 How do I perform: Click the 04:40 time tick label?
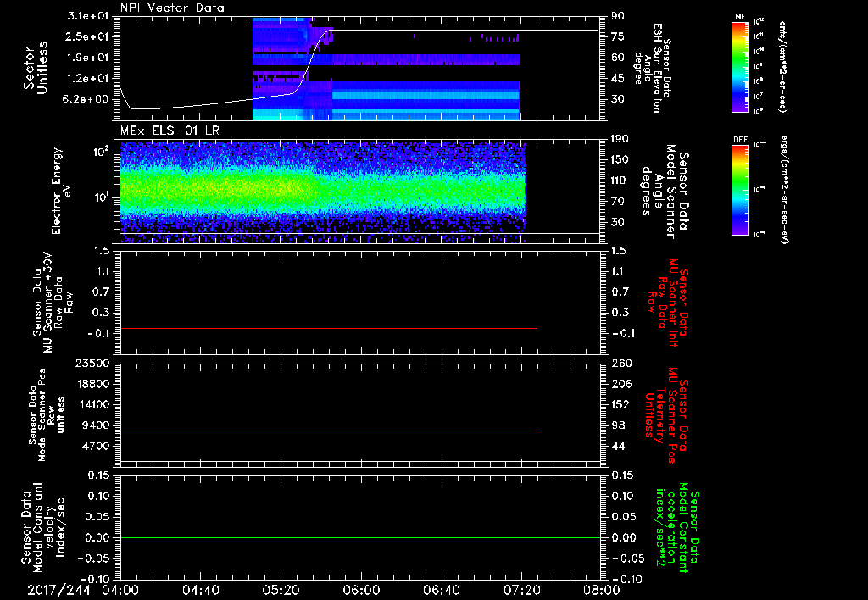coord(200,590)
